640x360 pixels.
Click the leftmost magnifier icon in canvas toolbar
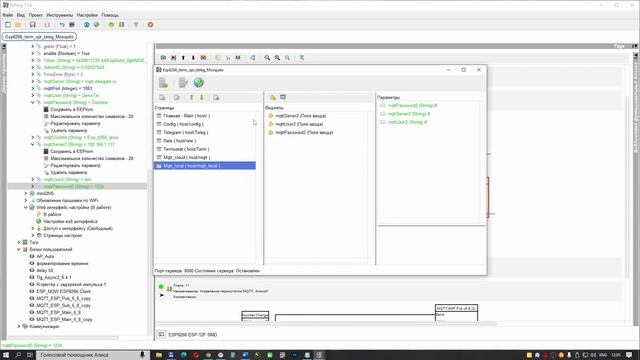click(267, 58)
